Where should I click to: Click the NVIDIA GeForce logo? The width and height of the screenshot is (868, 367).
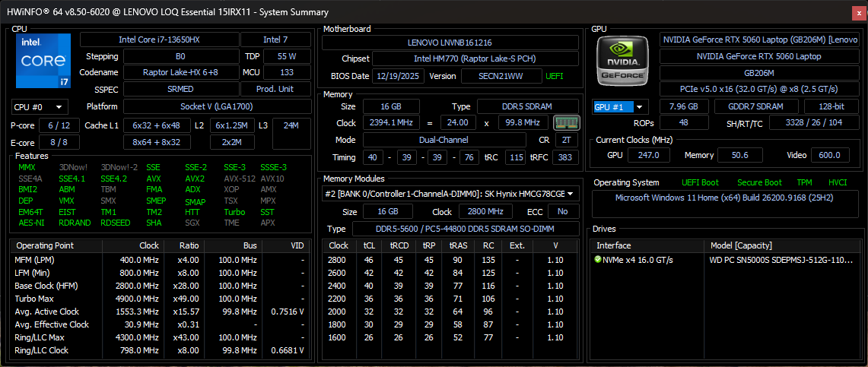(x=624, y=60)
